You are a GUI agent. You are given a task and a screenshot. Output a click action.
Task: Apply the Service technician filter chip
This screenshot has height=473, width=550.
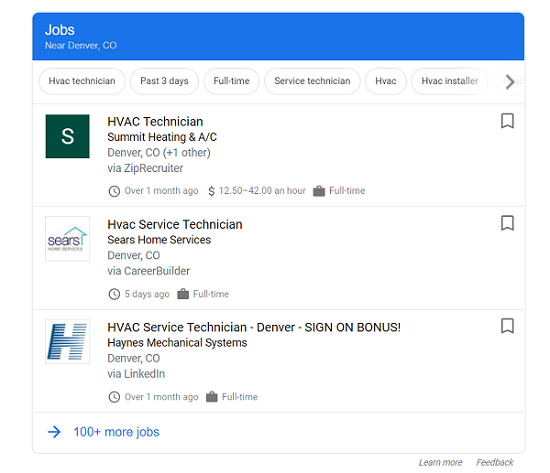pyautogui.click(x=312, y=81)
